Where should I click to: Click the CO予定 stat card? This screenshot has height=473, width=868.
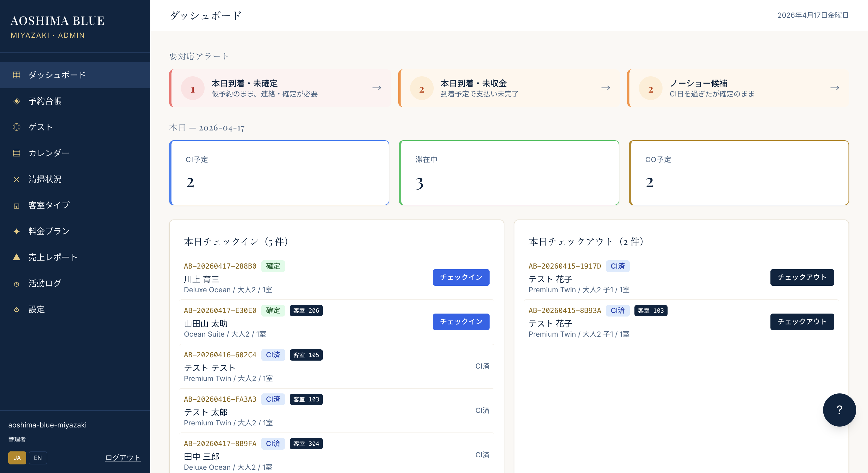tap(739, 173)
